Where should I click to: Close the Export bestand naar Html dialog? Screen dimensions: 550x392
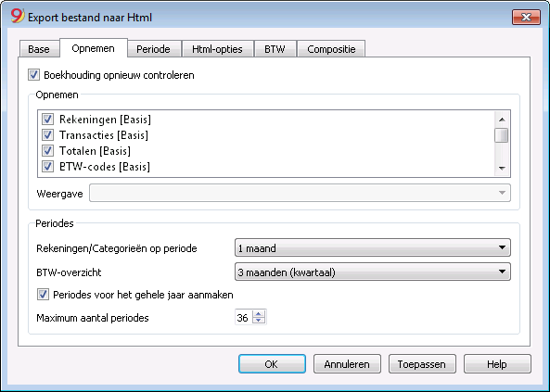click(526, 17)
